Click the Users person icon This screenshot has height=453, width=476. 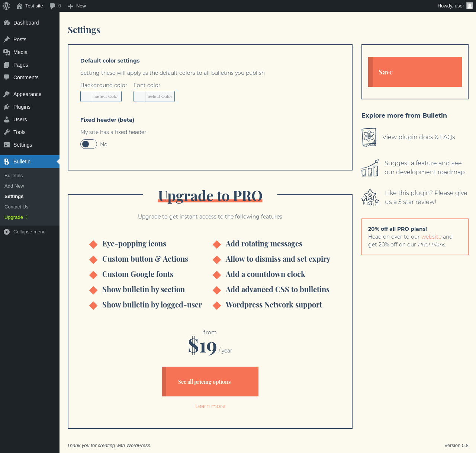click(x=7, y=119)
